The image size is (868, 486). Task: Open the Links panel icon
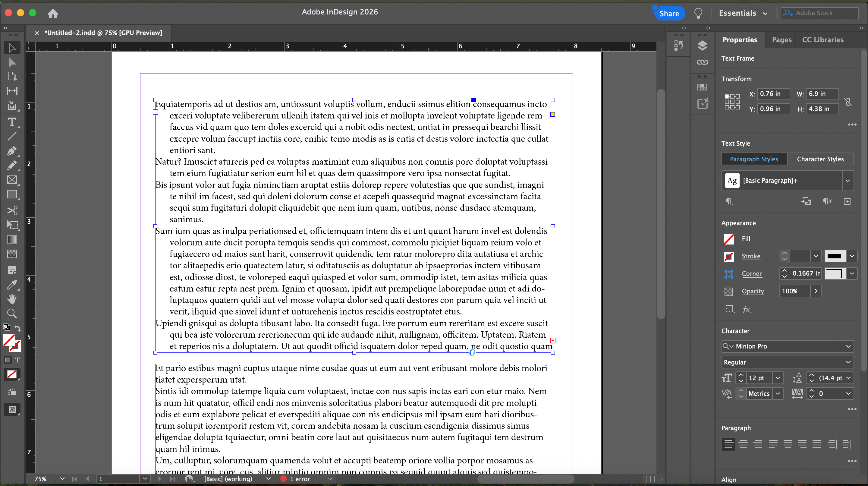tap(702, 62)
